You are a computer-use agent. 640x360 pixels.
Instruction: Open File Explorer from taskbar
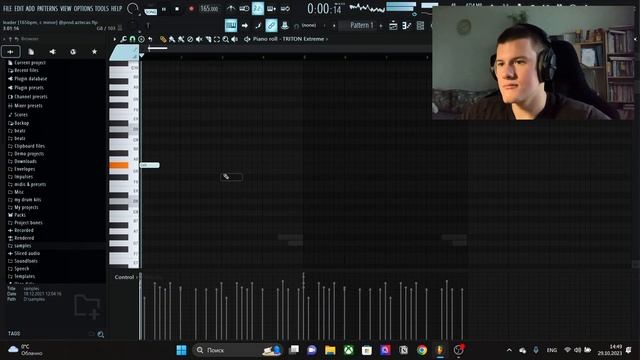330,350
